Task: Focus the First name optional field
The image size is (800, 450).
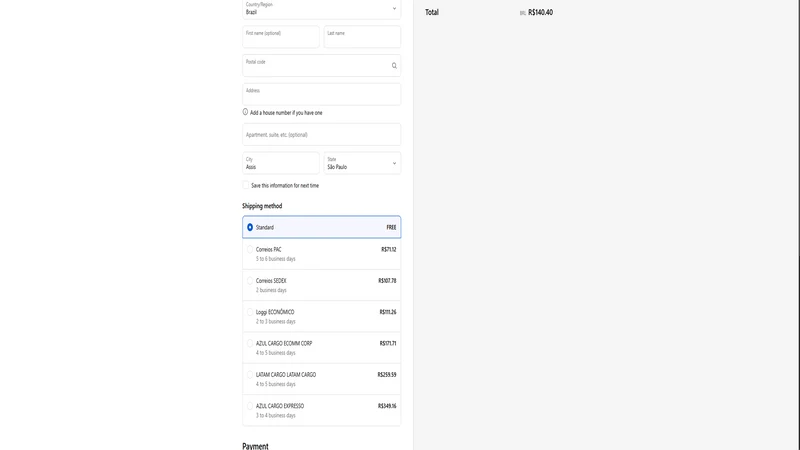Action: coord(281,37)
